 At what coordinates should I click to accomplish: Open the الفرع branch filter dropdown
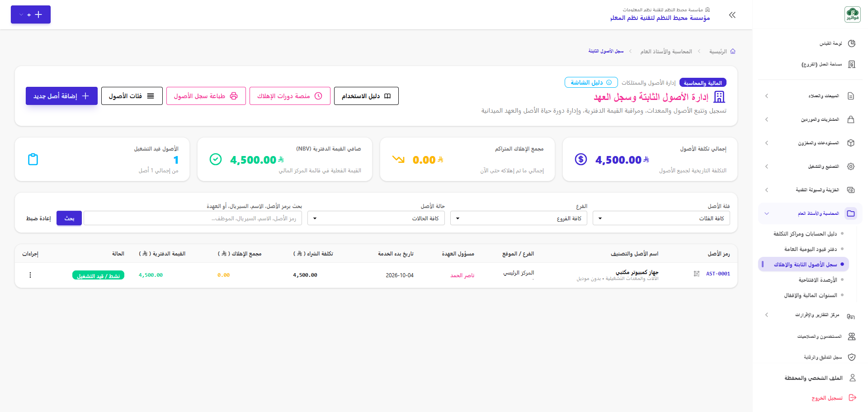(x=519, y=218)
